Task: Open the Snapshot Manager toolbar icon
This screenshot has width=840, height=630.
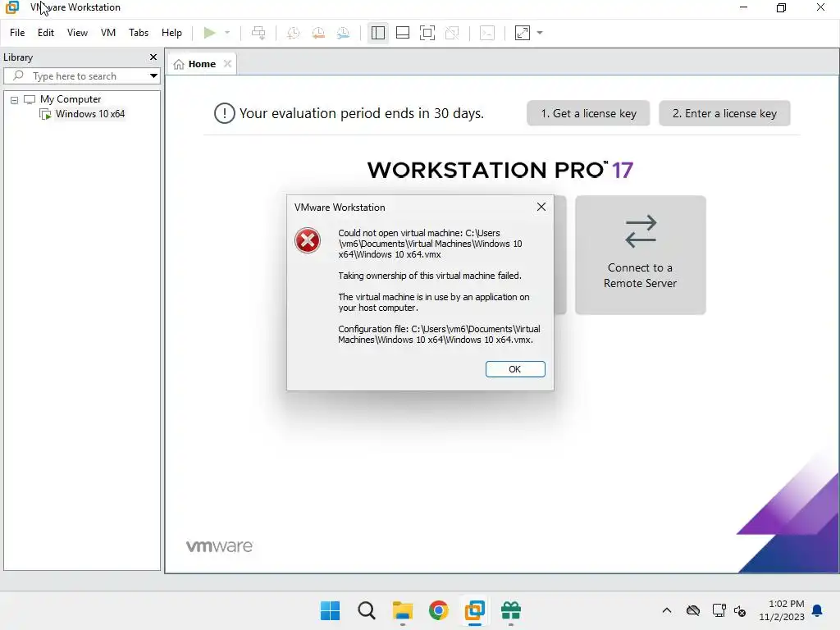Action: coord(344,33)
